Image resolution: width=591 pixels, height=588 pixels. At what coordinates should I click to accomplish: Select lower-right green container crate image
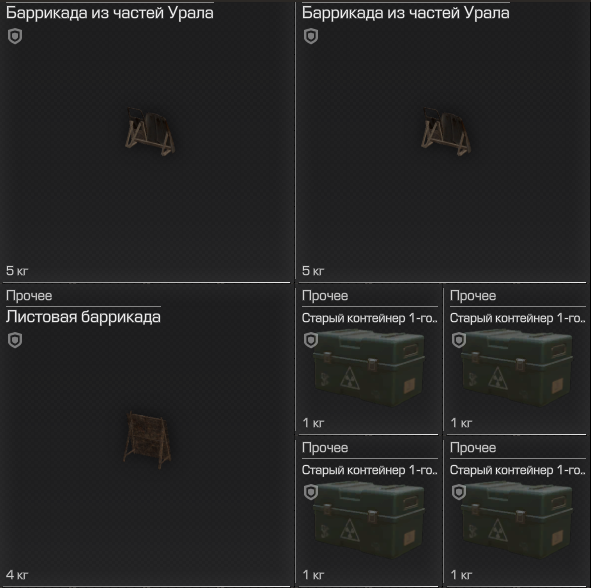coord(517,520)
